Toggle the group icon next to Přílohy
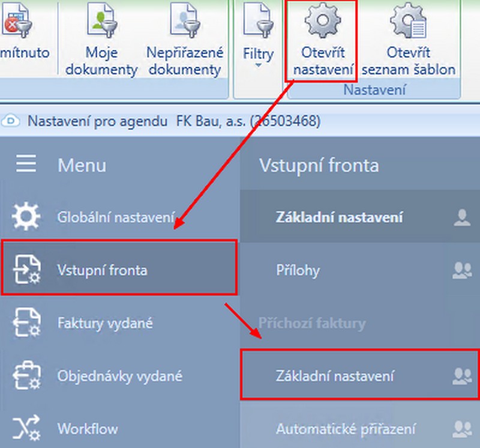Screen dimensions: 480x448 (x=461, y=270)
